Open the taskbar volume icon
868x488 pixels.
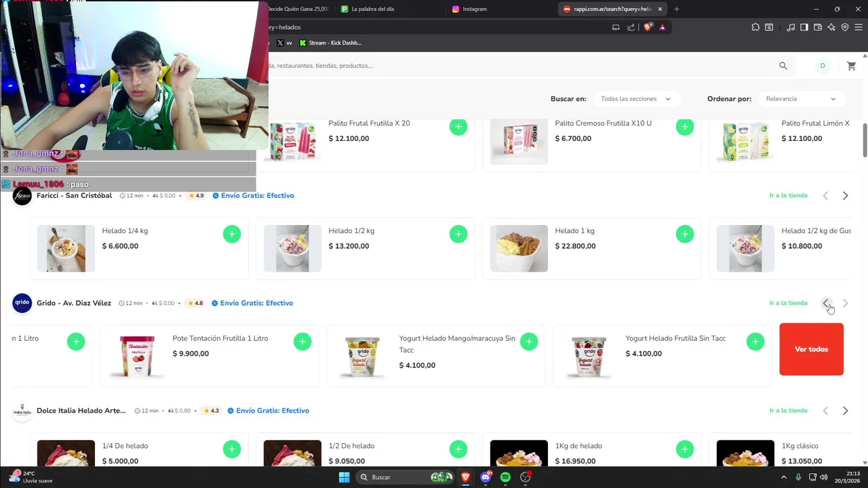(x=823, y=477)
